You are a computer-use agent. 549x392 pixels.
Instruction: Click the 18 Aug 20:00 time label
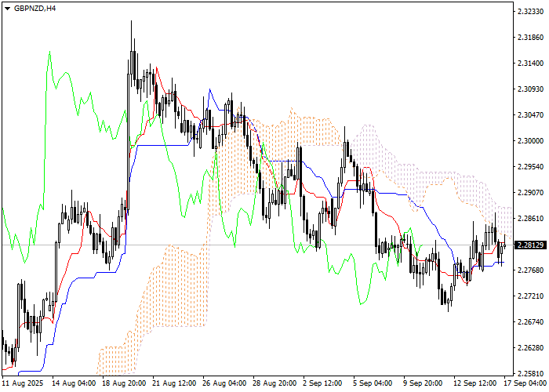[124, 384]
